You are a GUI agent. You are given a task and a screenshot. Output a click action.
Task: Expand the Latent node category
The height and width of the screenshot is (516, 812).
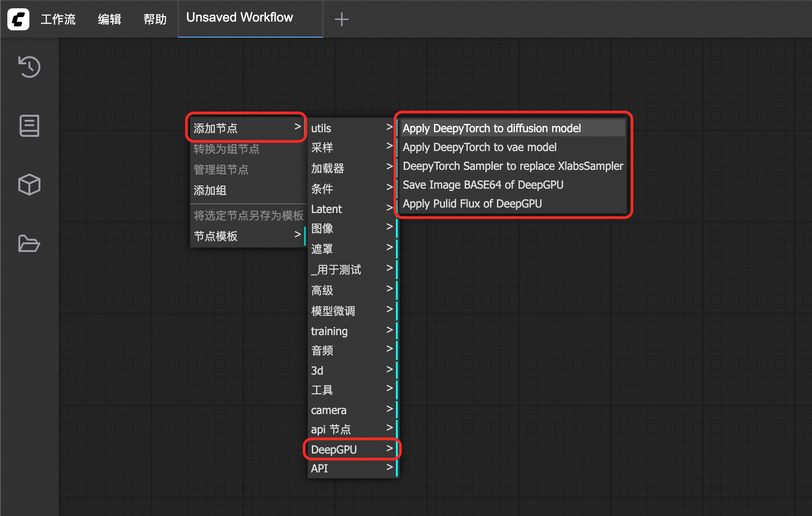[352, 209]
